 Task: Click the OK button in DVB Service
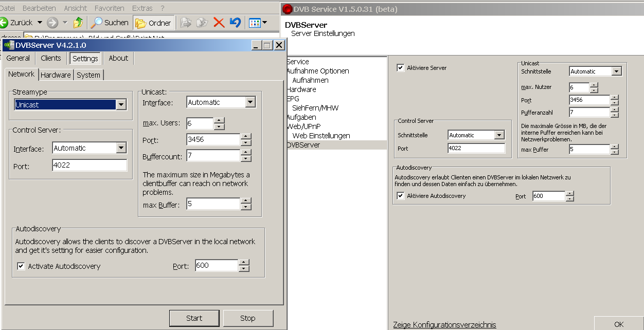619,324
